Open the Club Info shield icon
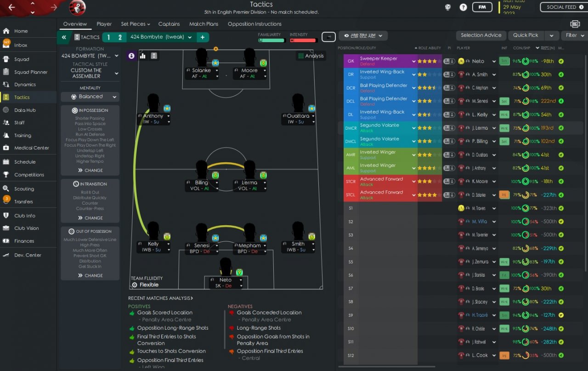This screenshot has width=588, height=371. point(6,216)
